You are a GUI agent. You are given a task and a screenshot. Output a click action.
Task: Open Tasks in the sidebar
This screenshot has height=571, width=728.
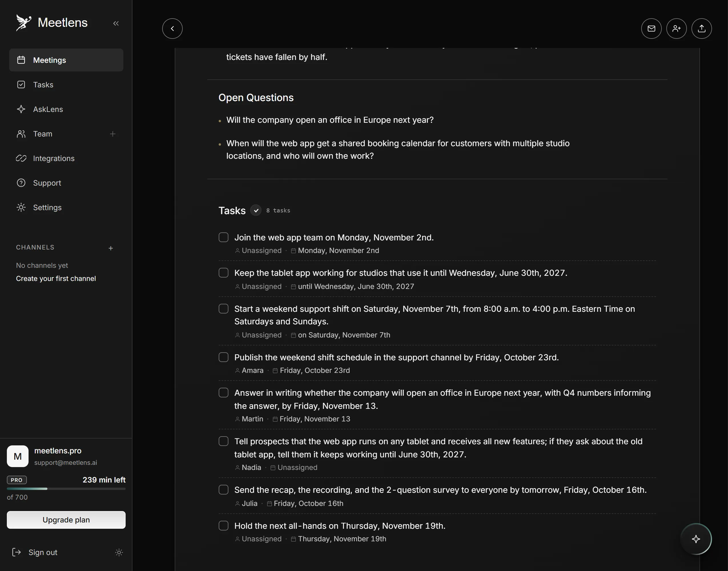[66, 85]
